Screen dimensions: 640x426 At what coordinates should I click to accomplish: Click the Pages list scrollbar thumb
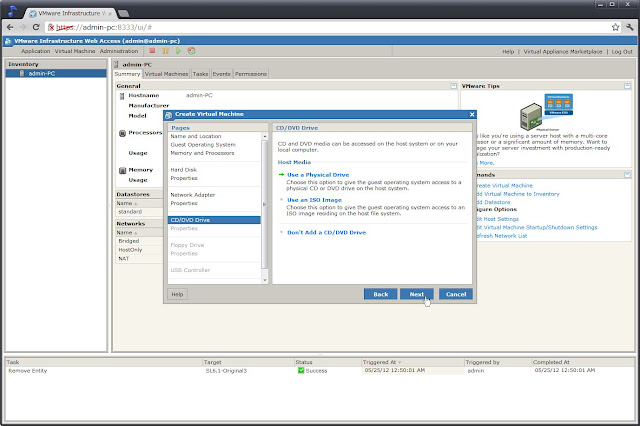pyautogui.click(x=264, y=204)
